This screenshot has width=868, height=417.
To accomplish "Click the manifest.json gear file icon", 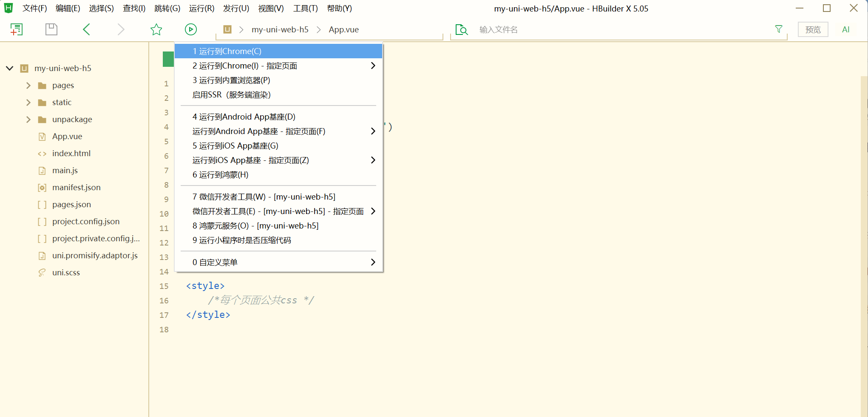I will [x=42, y=188].
